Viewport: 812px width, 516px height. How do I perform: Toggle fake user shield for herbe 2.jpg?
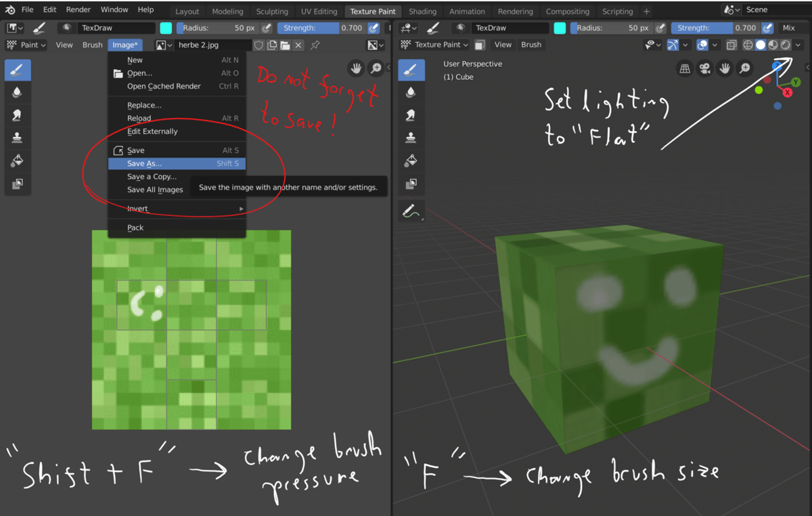click(258, 45)
